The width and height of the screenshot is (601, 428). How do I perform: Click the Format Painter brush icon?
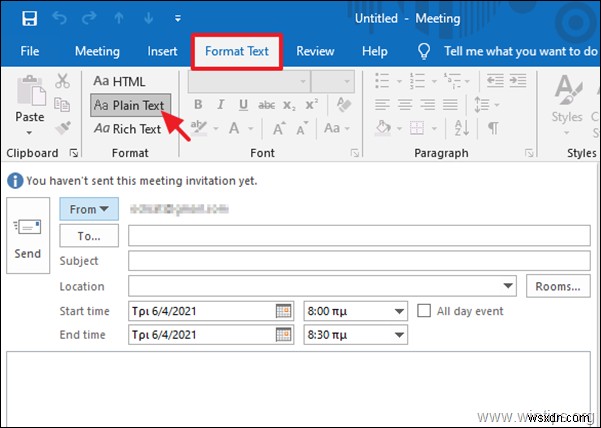(62, 128)
